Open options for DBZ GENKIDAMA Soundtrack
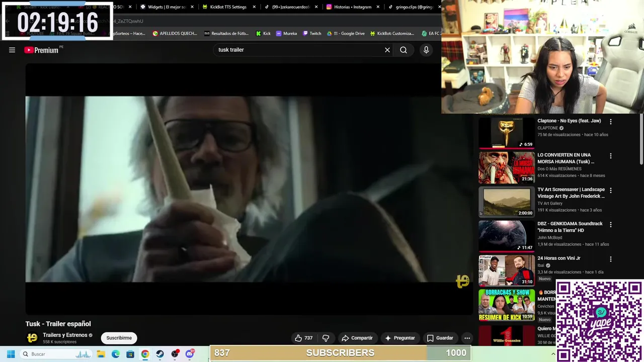The height and width of the screenshot is (362, 644). click(x=611, y=225)
